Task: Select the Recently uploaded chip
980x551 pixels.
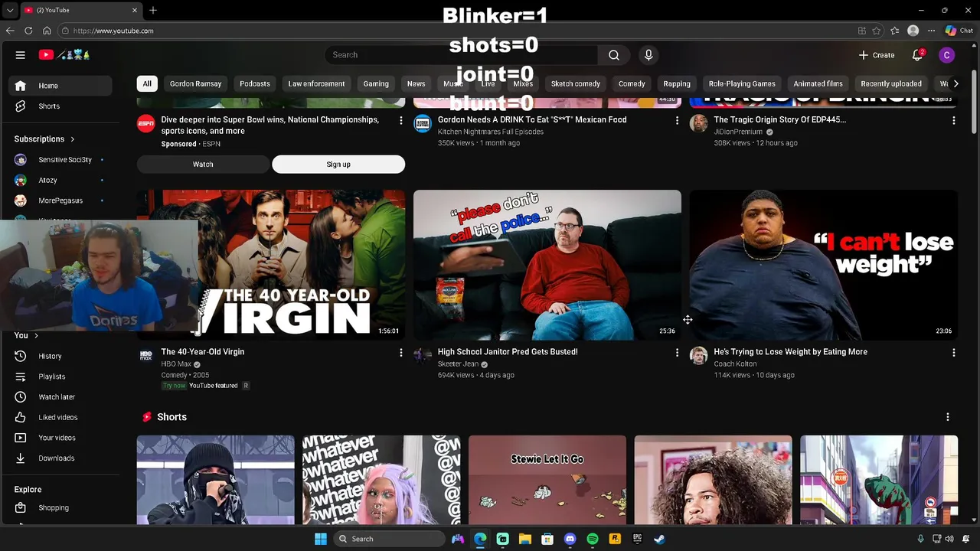Action: (891, 83)
